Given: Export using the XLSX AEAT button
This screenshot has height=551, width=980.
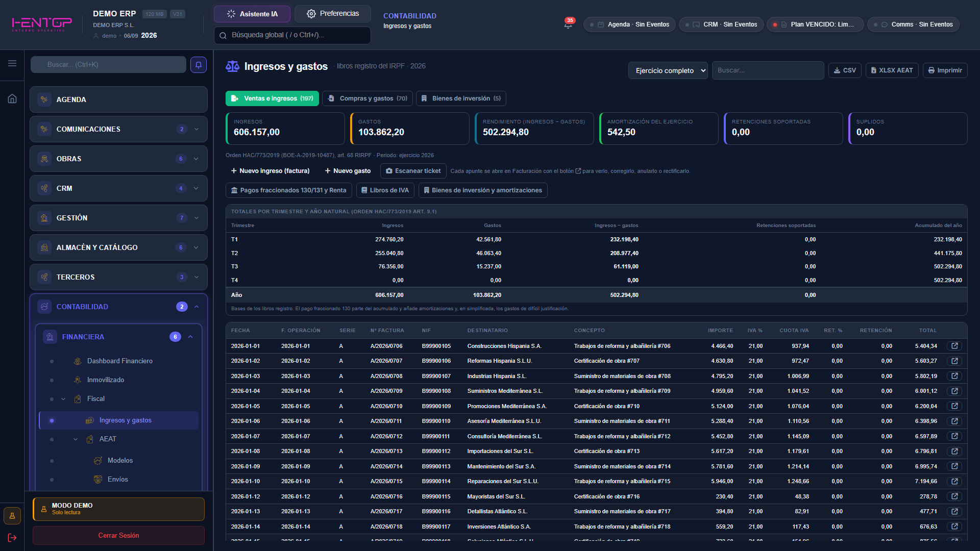Looking at the screenshot, I should click(892, 70).
